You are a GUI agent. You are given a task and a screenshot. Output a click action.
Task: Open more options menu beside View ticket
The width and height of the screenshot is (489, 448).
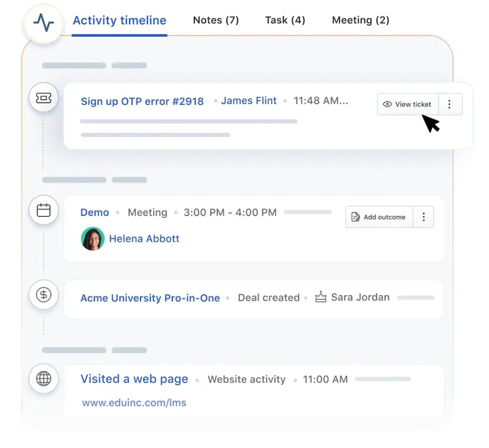coord(450,104)
